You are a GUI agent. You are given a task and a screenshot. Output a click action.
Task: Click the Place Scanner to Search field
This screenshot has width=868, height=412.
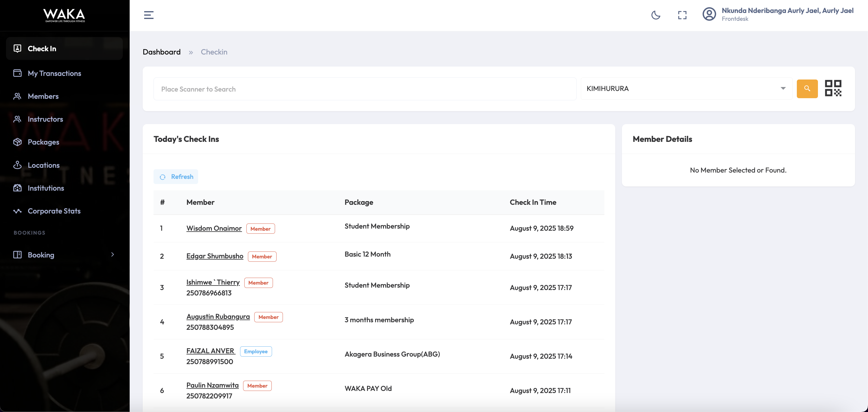(x=365, y=89)
